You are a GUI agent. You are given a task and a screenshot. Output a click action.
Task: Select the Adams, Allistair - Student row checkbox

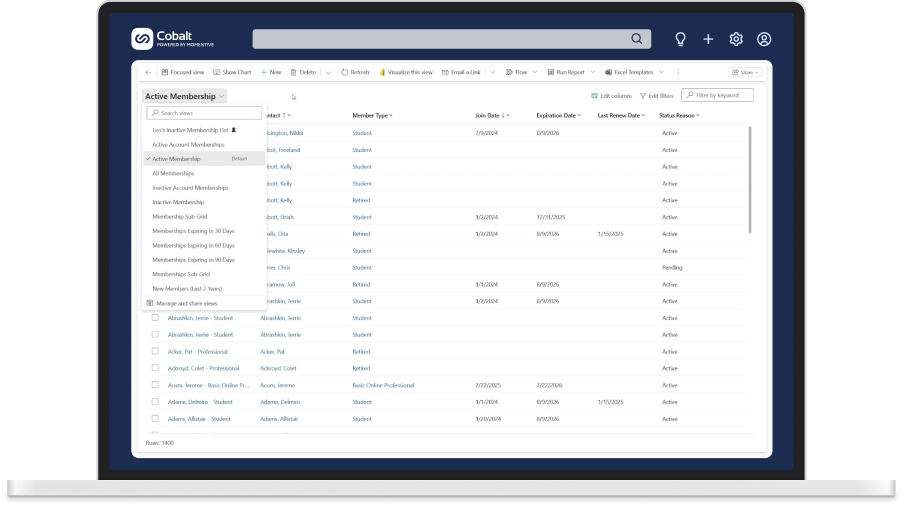coord(155,419)
